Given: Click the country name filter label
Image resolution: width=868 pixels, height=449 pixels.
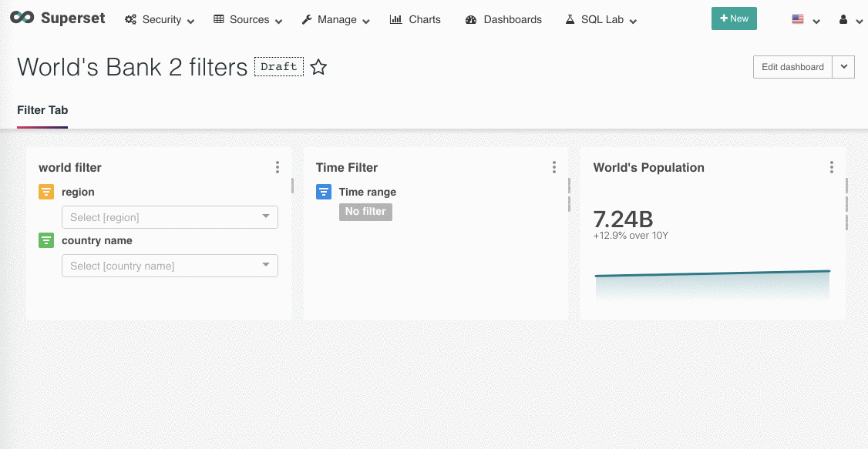Looking at the screenshot, I should (x=97, y=240).
